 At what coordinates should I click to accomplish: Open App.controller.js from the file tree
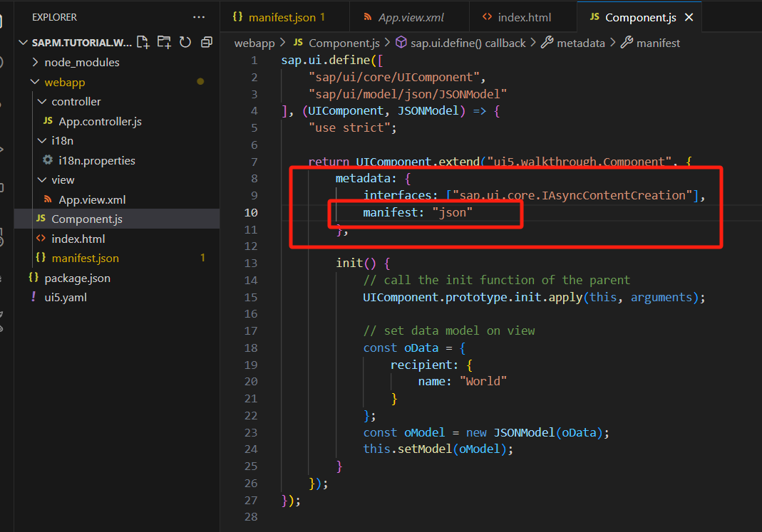tap(100, 121)
